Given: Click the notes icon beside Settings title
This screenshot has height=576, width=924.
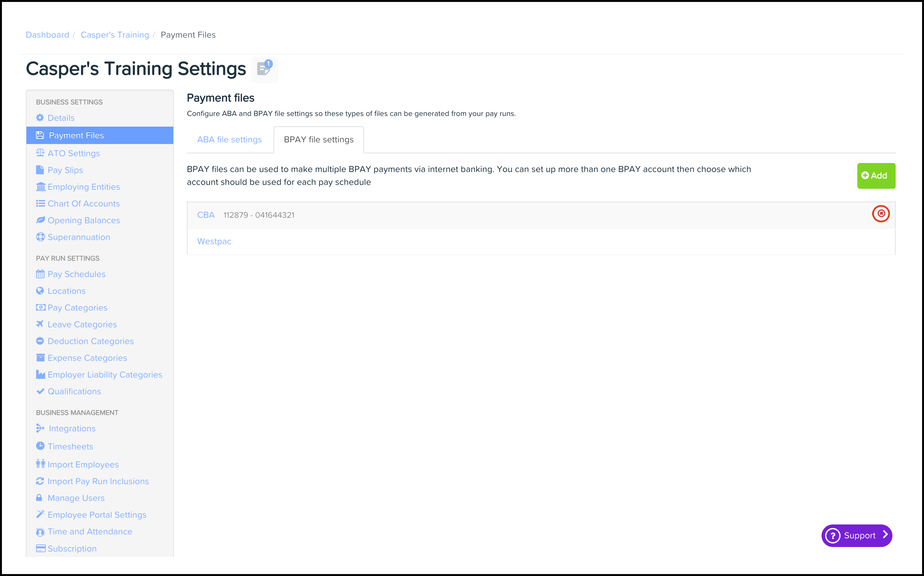Looking at the screenshot, I should click(x=264, y=69).
